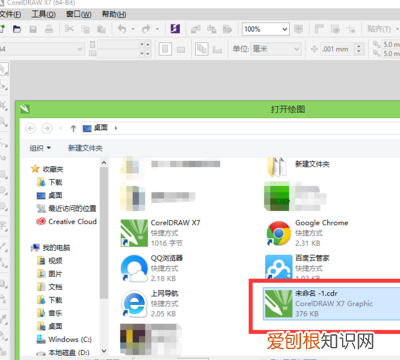Click the Forward navigation arrow
The height and width of the screenshot is (360, 400).
[47, 128]
